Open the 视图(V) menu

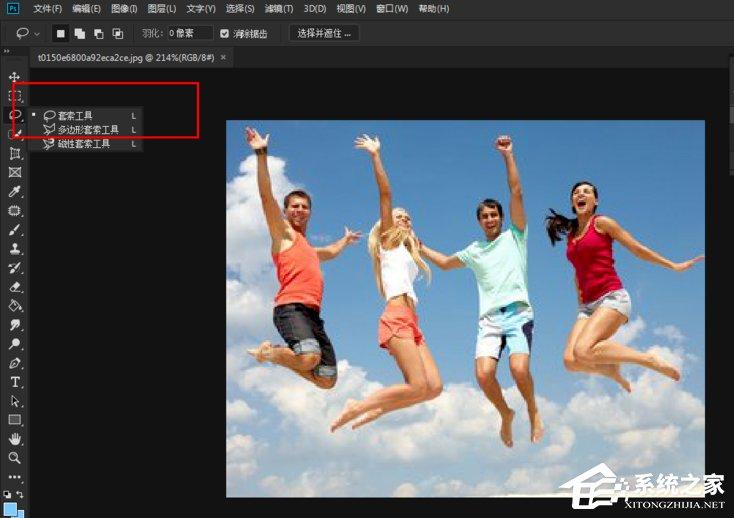(x=352, y=8)
